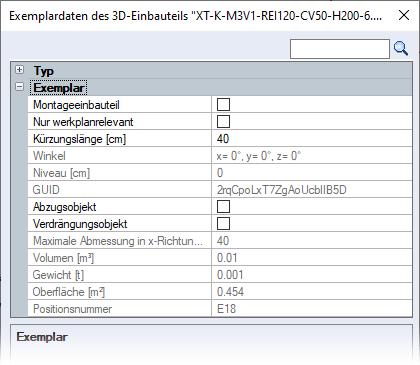420x365 pixels.
Task: Enable the Montageeinbauteil checkbox
Action: click(x=223, y=105)
